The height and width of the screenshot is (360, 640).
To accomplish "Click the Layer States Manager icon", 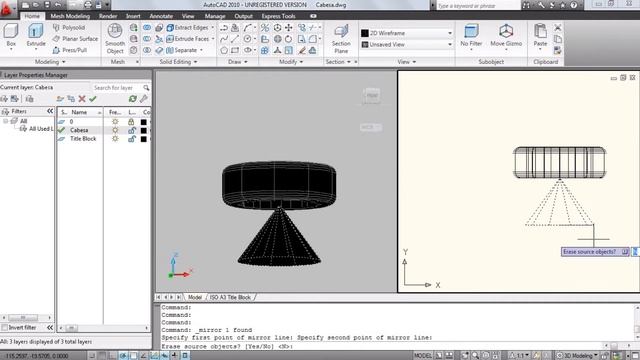I will (29, 99).
